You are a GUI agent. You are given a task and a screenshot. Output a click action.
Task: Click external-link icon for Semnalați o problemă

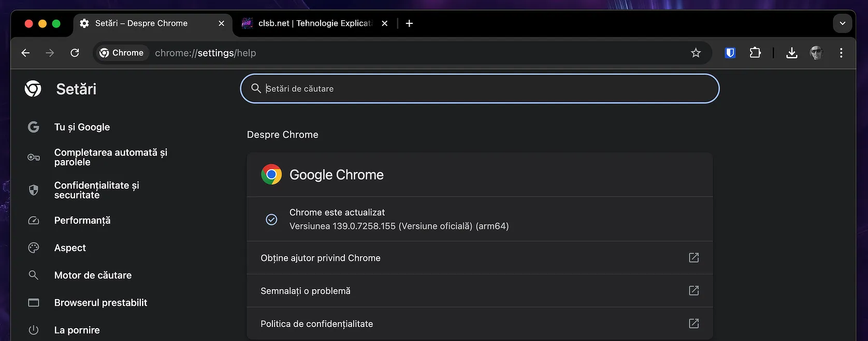(694, 291)
